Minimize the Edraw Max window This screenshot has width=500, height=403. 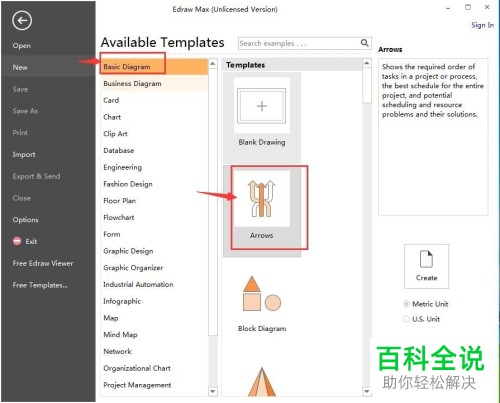click(448, 8)
